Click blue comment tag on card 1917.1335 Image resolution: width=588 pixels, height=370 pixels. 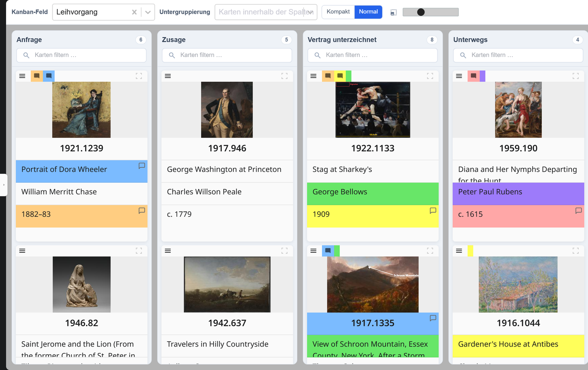click(328, 251)
